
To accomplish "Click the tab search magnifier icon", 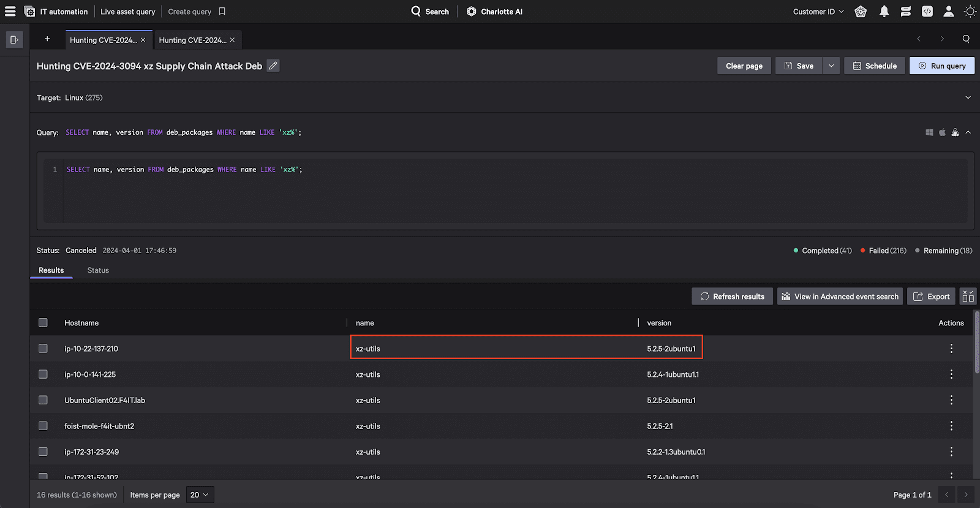I will tap(966, 39).
